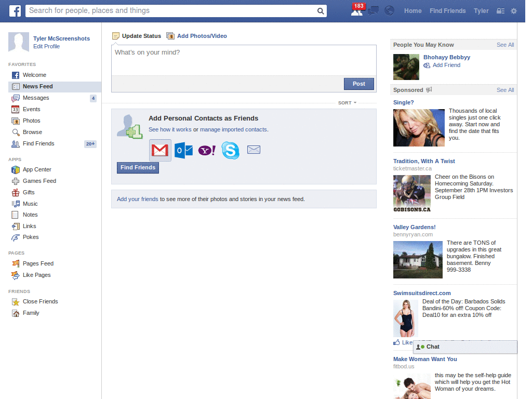Click the Skype contacts icon
Image resolution: width=532 pixels, height=399 pixels.
point(230,150)
